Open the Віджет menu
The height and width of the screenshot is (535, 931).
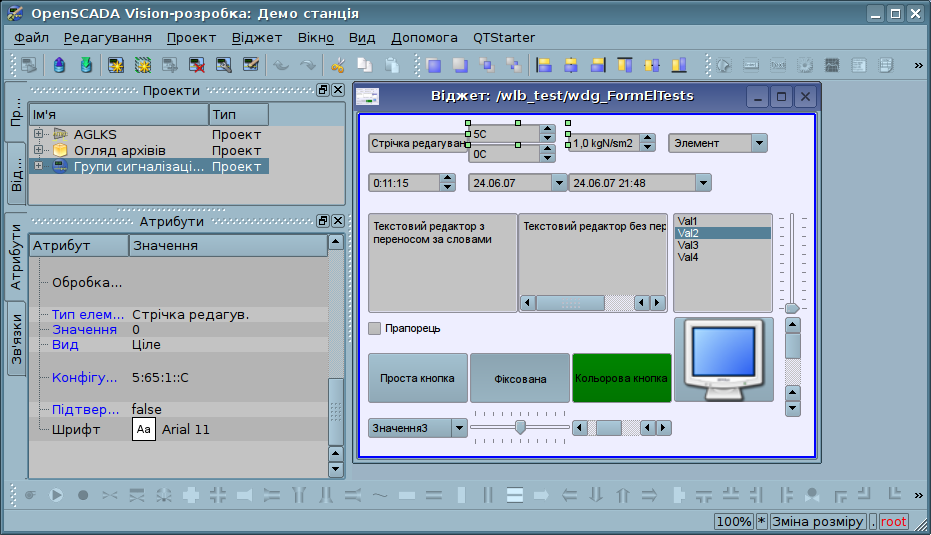[x=257, y=37]
